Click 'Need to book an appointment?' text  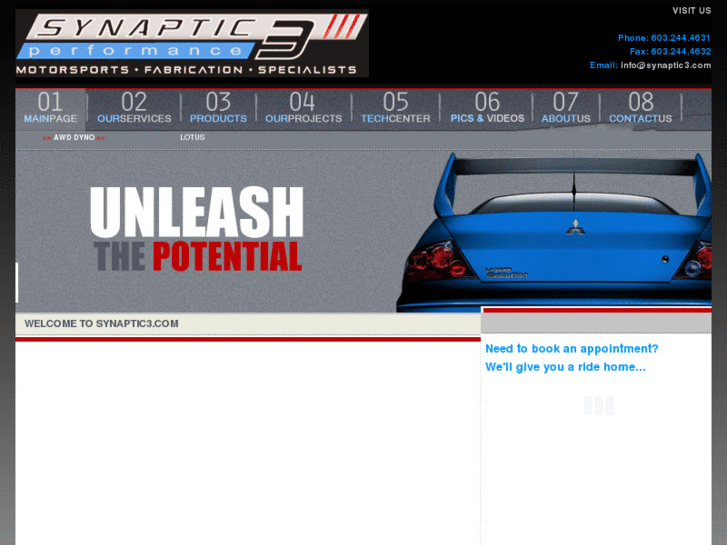(571, 349)
